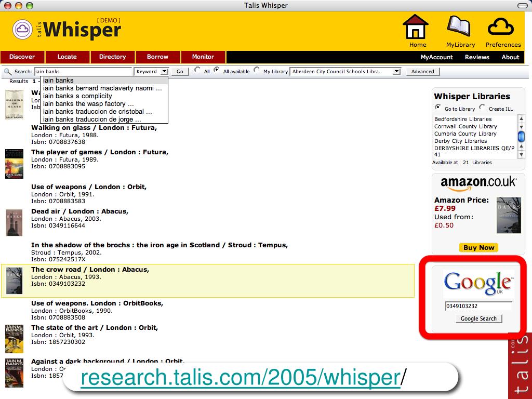532x399 pixels.
Task: Click the library list top scroll-up arrow
Action: point(521,119)
